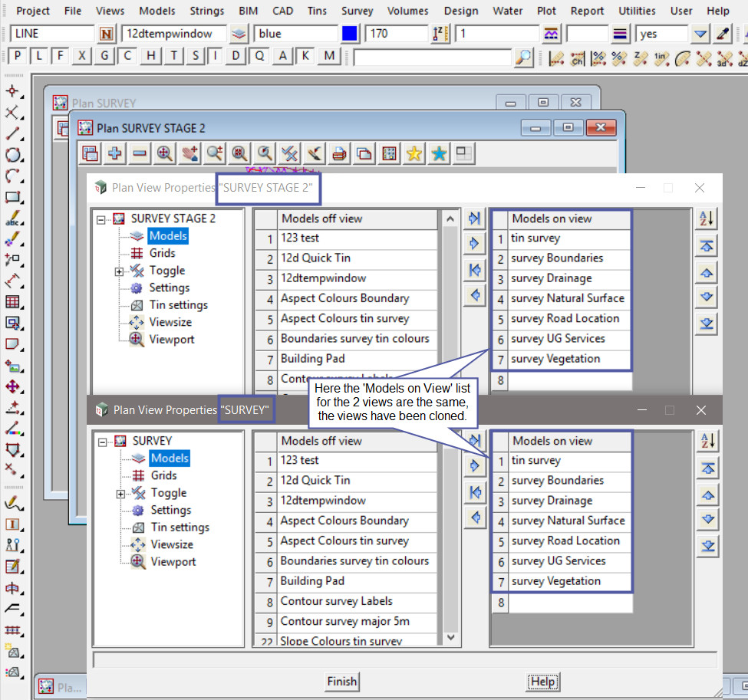Click move-to-top arrow in SURVEY STAGE 2 properties
Screen dimensions: 748x700
coord(707,246)
